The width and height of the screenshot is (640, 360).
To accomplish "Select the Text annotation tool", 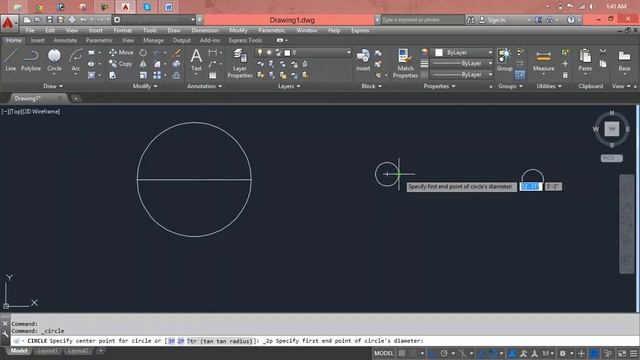I will 196,60.
